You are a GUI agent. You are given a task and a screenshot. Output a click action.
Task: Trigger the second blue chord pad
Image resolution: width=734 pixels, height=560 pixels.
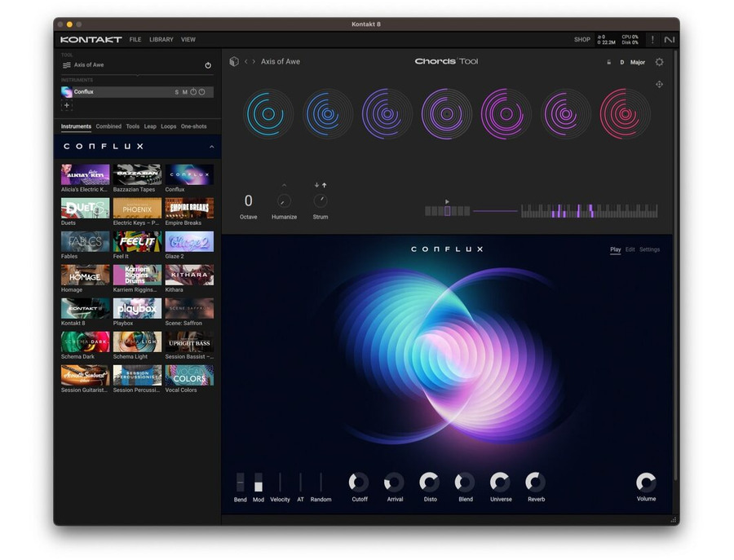tap(328, 113)
